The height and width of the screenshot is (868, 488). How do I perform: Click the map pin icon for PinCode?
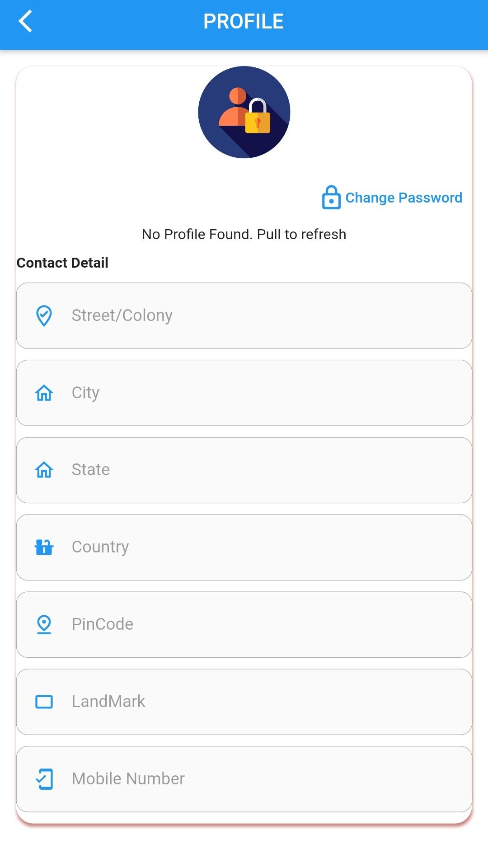click(44, 624)
